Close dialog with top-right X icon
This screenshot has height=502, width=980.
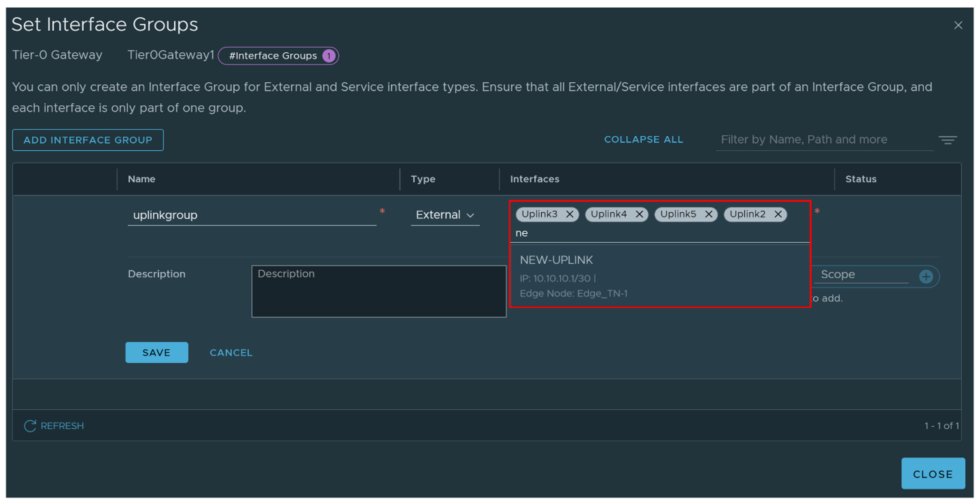click(958, 26)
